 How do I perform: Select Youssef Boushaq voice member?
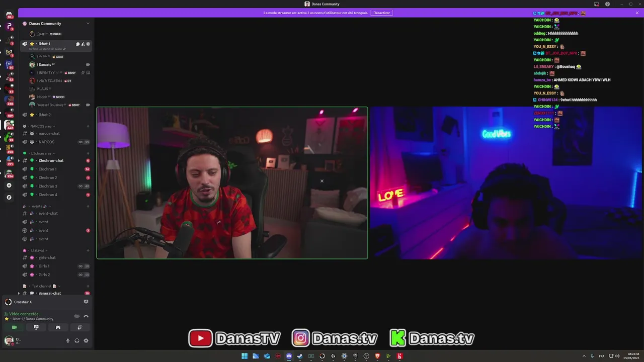coord(60,105)
